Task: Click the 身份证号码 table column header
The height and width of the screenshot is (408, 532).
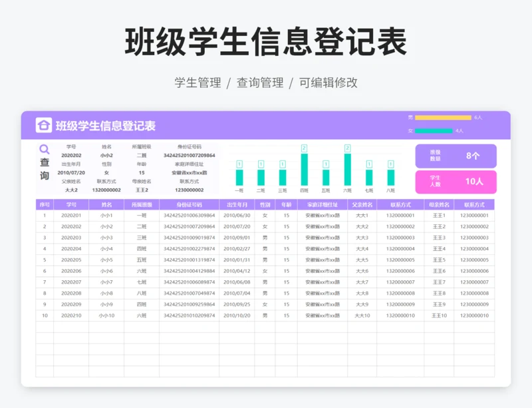Action: [190, 205]
